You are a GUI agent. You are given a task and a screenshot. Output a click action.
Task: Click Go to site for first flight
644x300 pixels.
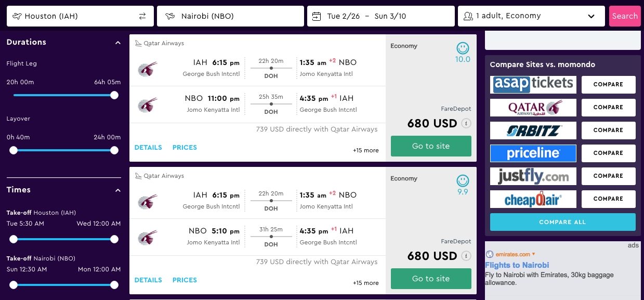[431, 146]
